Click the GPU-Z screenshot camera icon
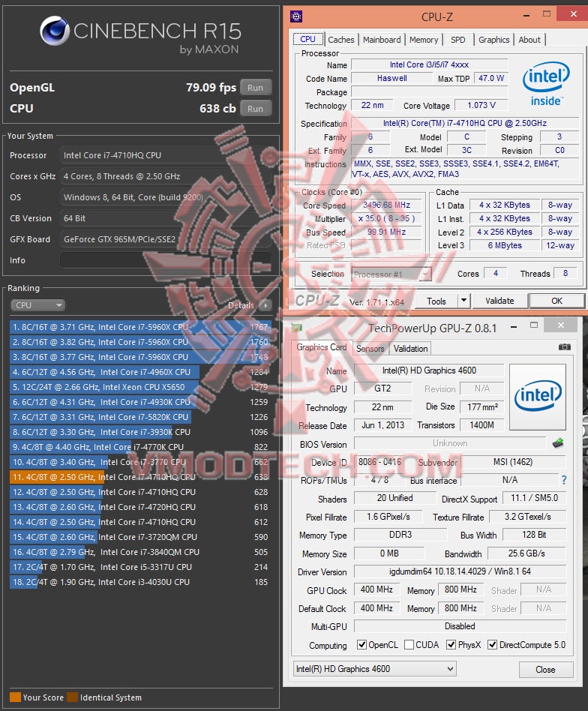 [565, 347]
